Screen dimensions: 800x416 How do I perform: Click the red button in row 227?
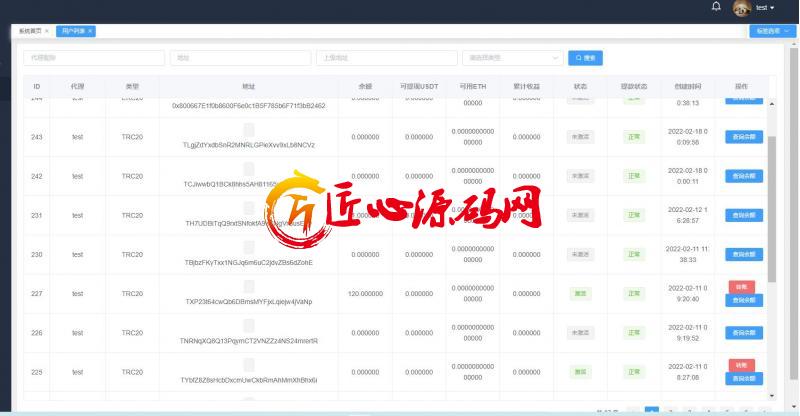pyautogui.click(x=741, y=287)
